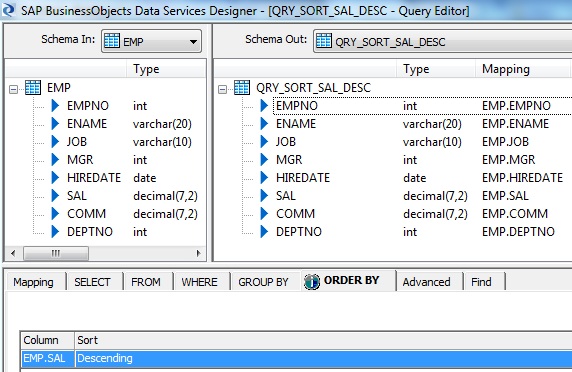Image resolution: width=572 pixels, height=372 pixels.
Task: Click the QRY_SORT_SAL_DESC root label in Schema Out tree
Action: [x=313, y=88]
